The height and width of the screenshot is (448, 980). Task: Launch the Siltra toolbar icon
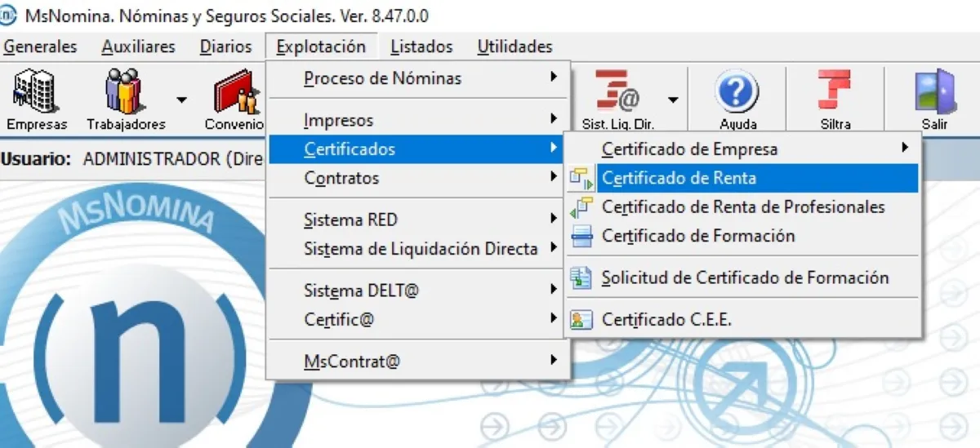click(x=835, y=100)
